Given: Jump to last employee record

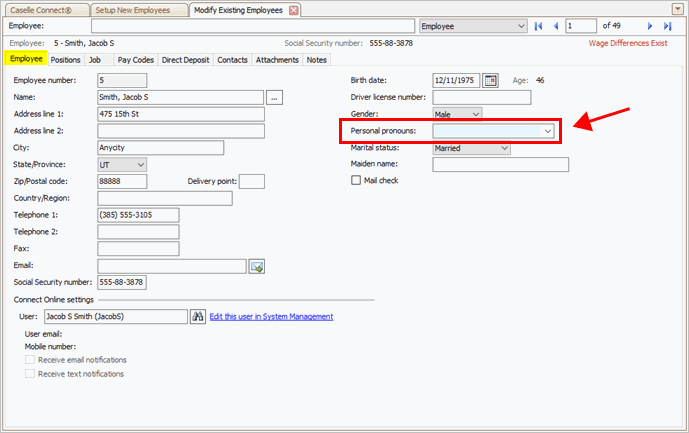Looking at the screenshot, I should click(667, 26).
